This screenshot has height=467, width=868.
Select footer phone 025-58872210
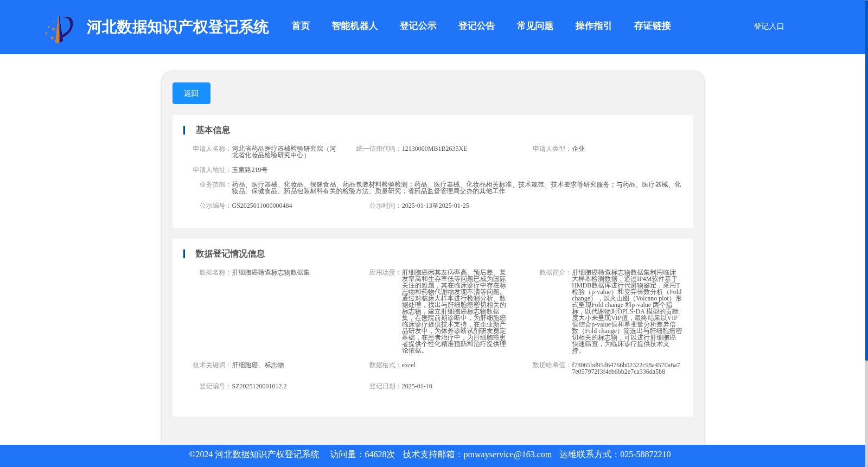pyautogui.click(x=646, y=455)
